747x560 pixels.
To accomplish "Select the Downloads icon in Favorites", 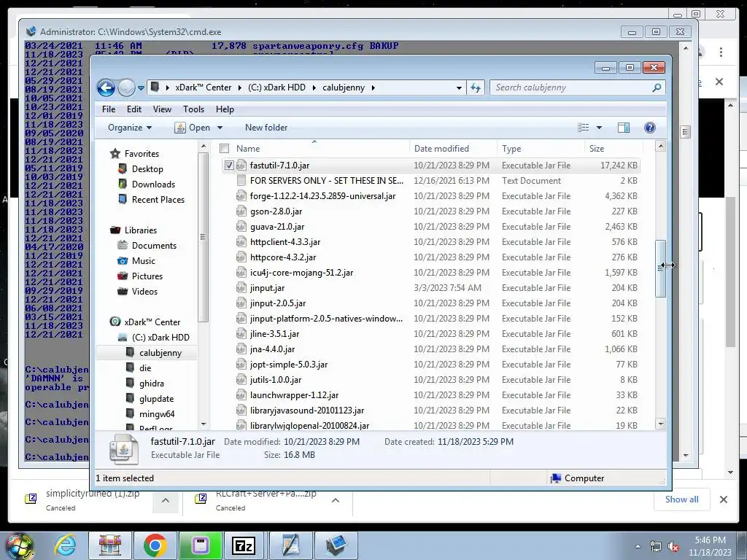I will 123,184.
